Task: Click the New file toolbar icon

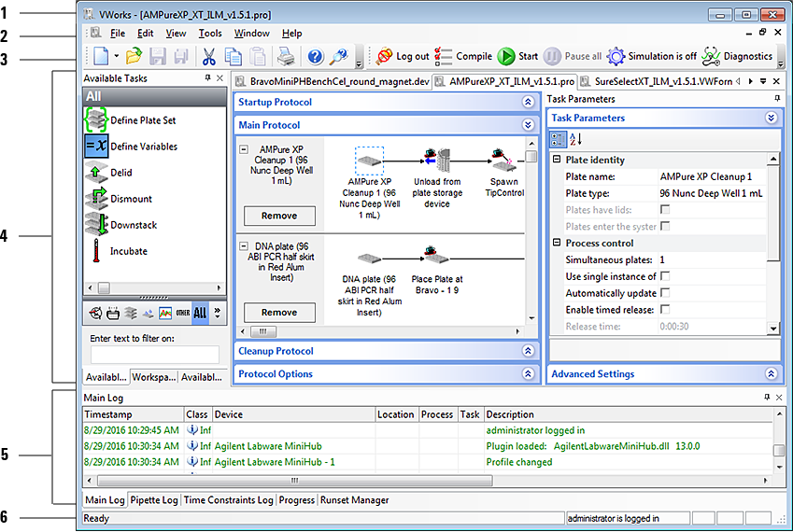Action: [101, 56]
